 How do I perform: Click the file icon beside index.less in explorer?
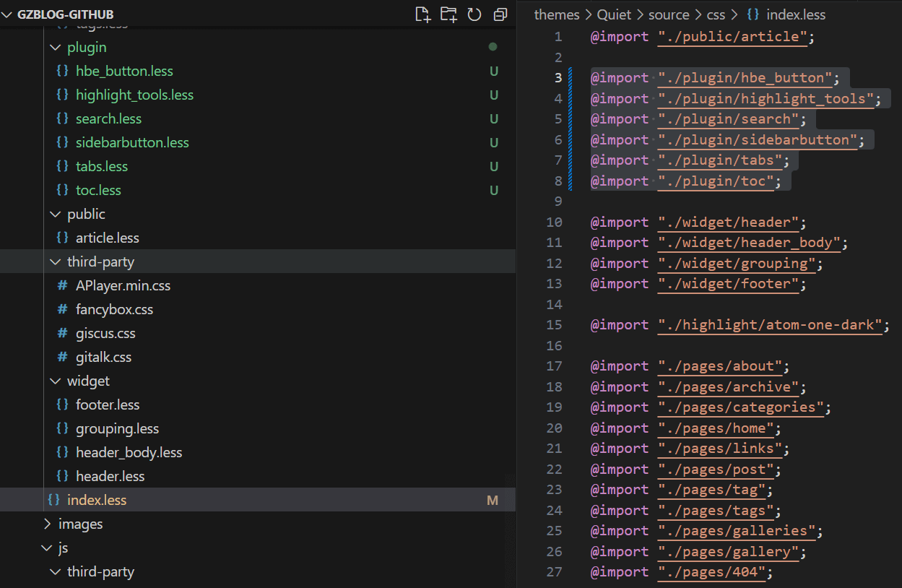54,500
